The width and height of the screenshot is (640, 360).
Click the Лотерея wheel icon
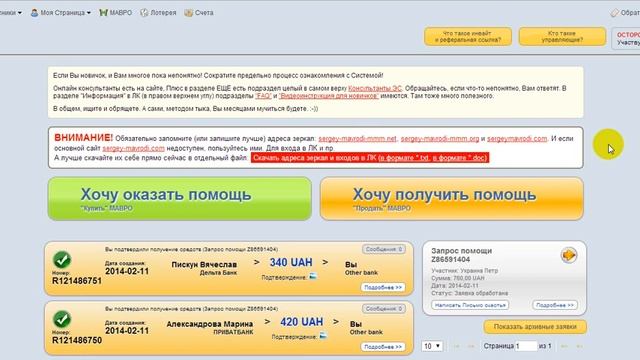(144, 13)
